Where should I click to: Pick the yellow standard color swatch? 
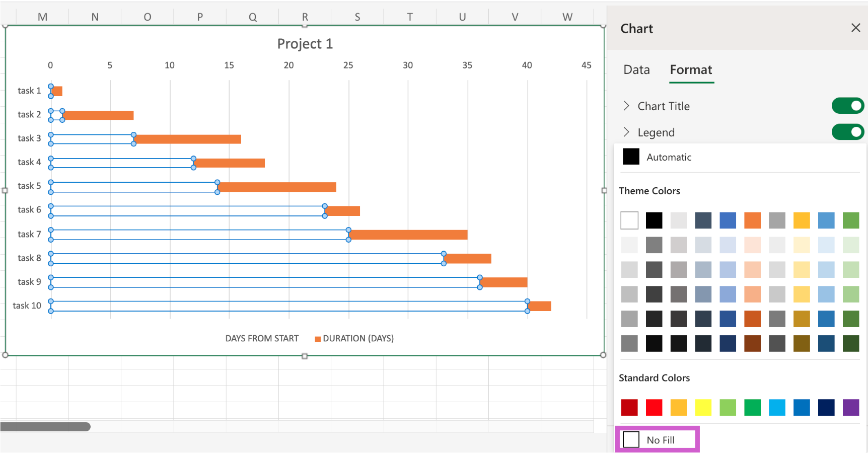(x=703, y=407)
